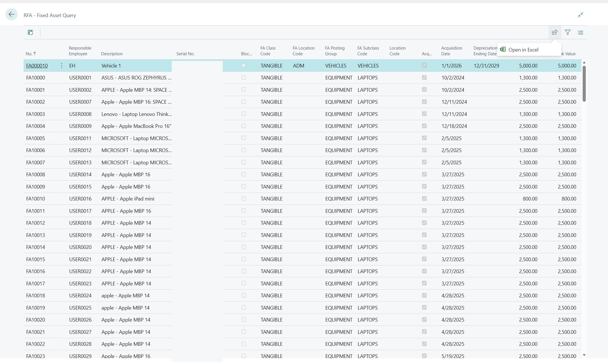Open fixed asset record FA000010
The image size is (608, 364).
pos(37,65)
